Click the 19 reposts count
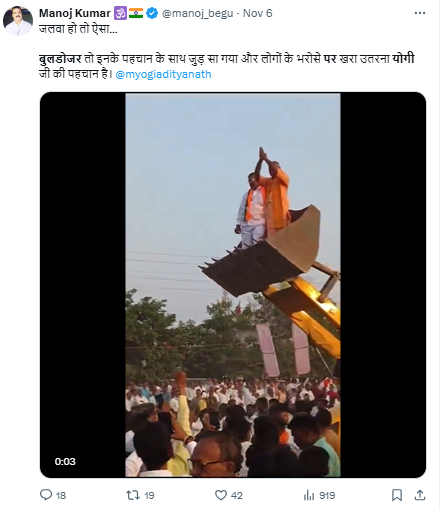 pyautogui.click(x=149, y=495)
